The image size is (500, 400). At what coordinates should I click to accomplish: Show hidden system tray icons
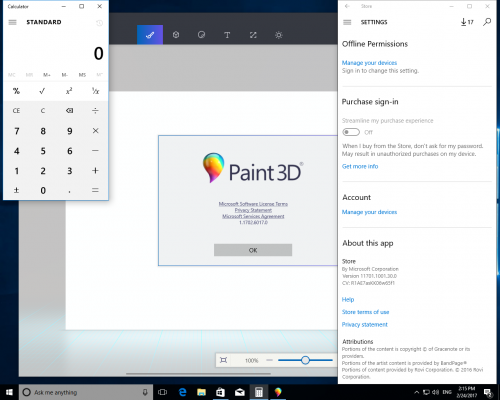pyautogui.click(x=417, y=392)
